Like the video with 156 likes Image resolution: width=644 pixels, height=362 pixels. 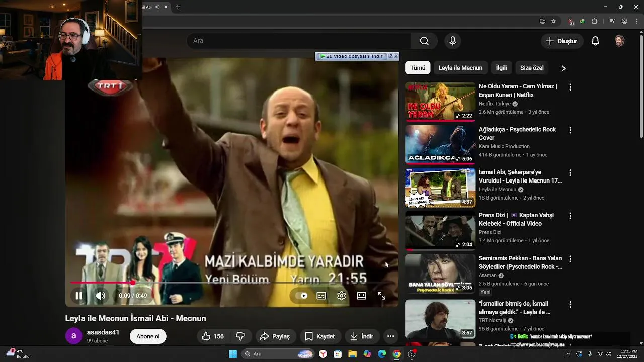coord(213,336)
